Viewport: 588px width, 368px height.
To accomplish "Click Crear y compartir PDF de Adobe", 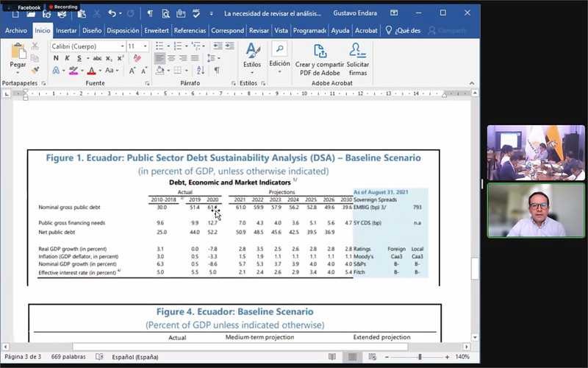I will (x=320, y=59).
